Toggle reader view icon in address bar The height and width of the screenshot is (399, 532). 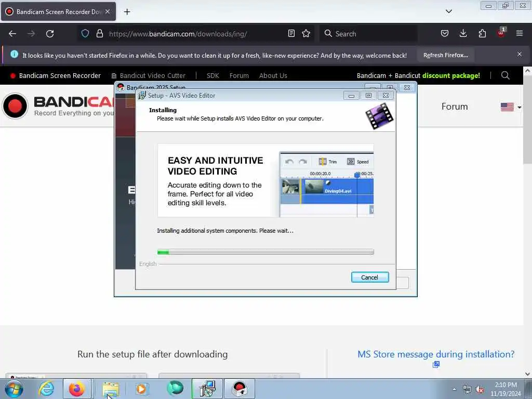coord(291,33)
